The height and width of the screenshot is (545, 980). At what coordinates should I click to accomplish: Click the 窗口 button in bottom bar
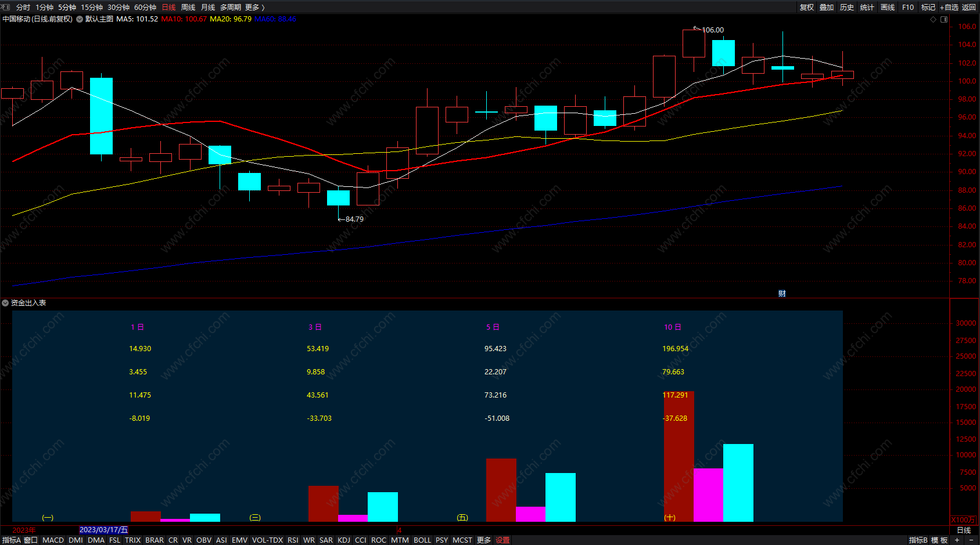click(31, 540)
